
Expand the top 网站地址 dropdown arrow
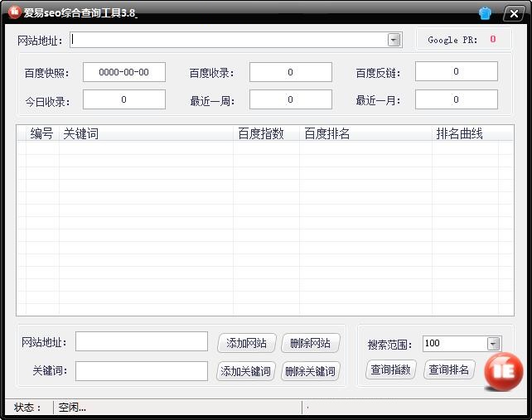(394, 40)
